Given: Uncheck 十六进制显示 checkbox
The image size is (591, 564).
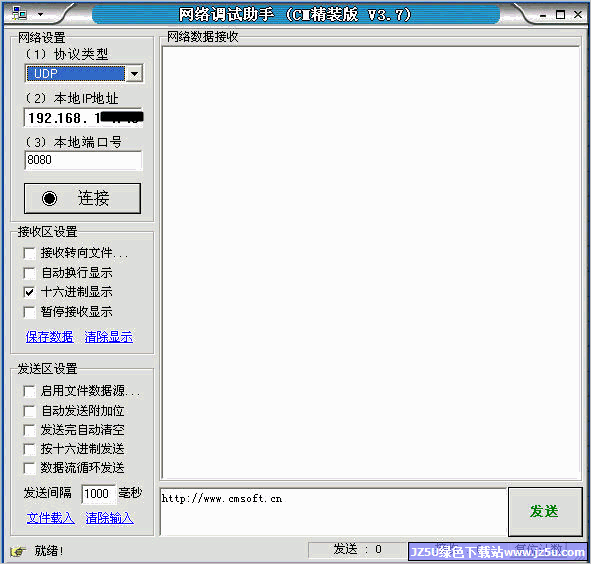Looking at the screenshot, I should [x=29, y=292].
